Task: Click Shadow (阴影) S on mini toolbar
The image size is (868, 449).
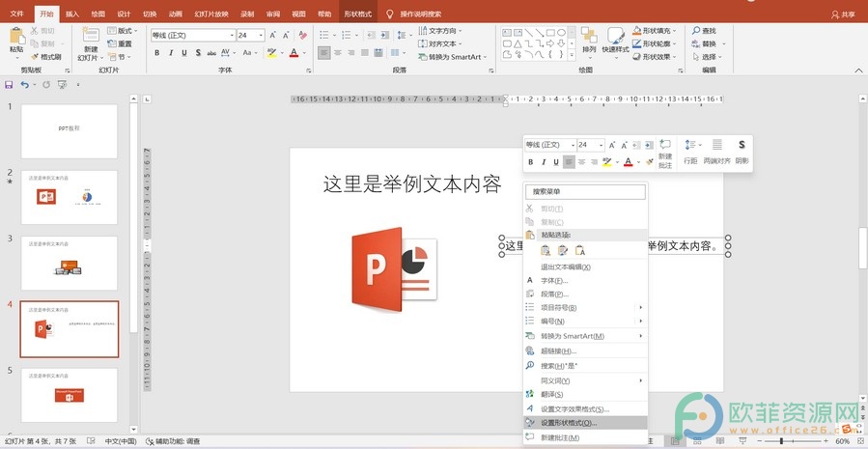Action: [x=742, y=153]
